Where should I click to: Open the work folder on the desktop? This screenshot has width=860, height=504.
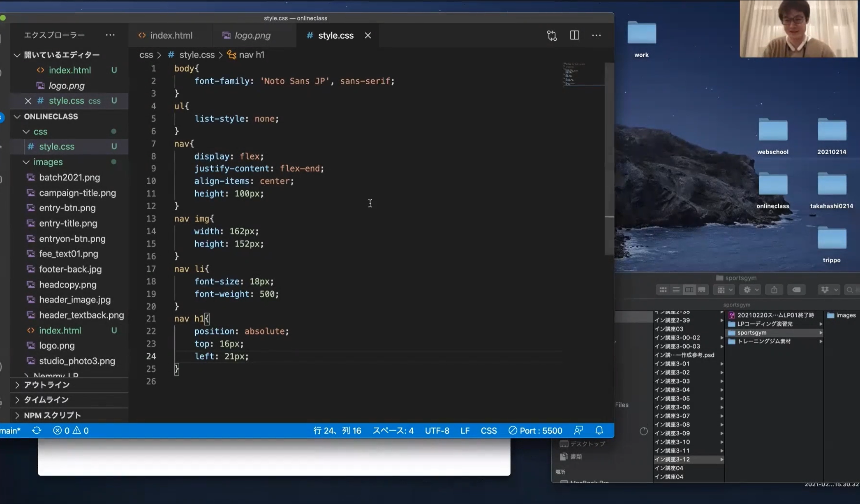pos(641,39)
